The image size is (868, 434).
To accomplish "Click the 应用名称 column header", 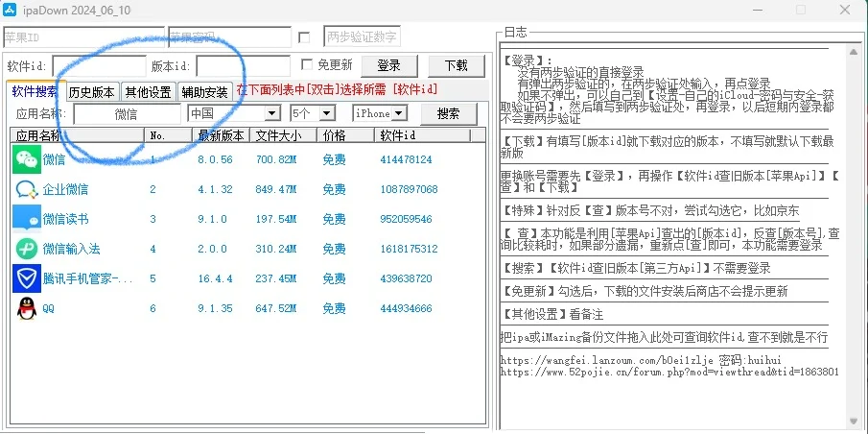I will point(78,135).
